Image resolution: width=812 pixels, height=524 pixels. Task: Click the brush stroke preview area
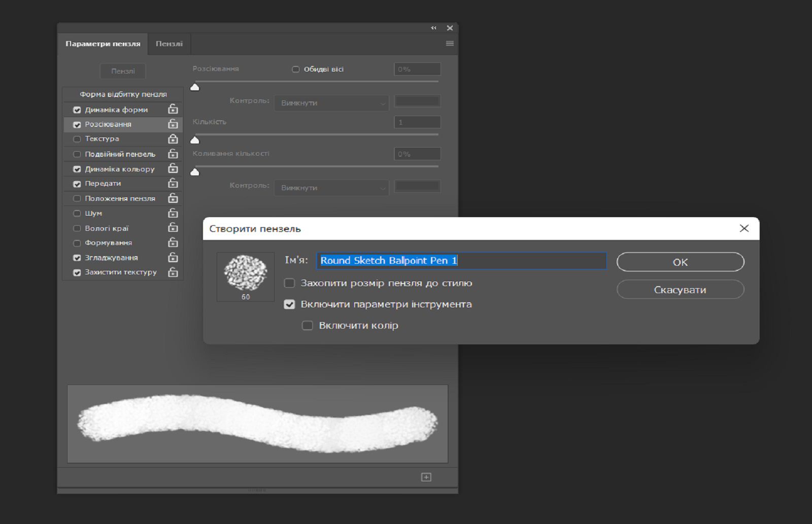(258, 424)
